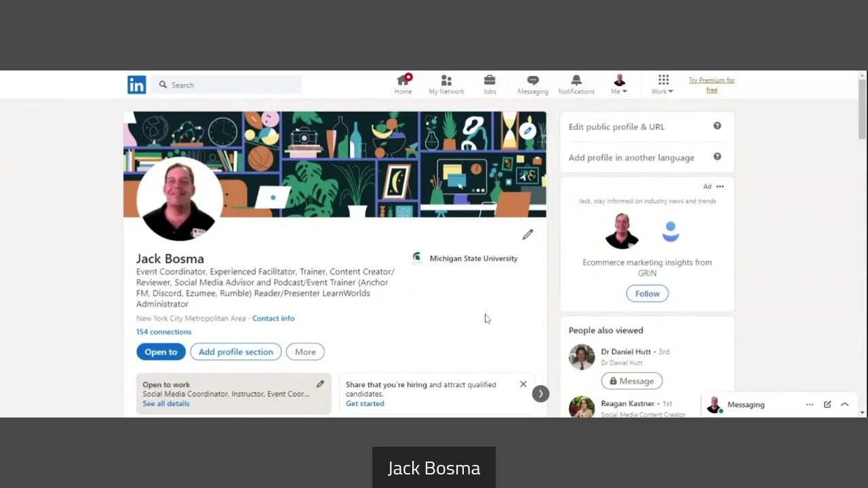Image resolution: width=868 pixels, height=488 pixels.
Task: Compose new message icon in overlay
Action: click(827, 405)
